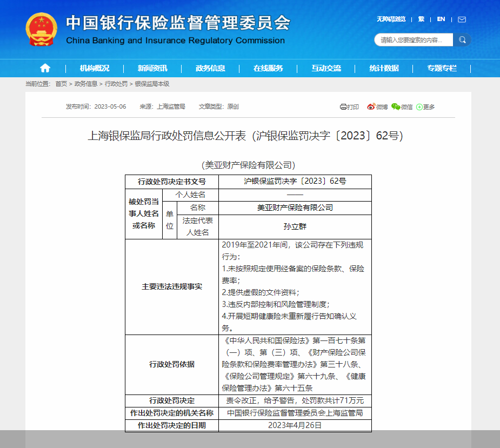Click 个人姓名 cell in table
Viewport: 500px width, 448px height.
[x=190, y=195]
